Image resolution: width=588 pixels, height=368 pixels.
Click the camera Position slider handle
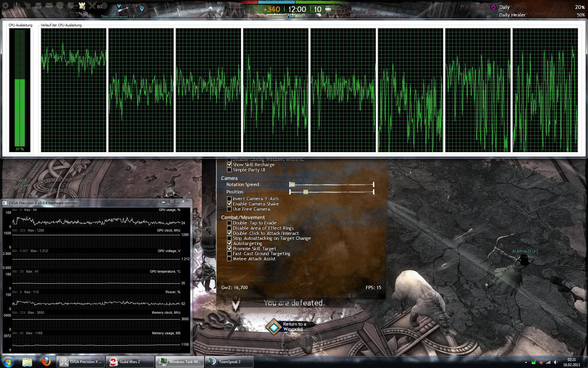(x=305, y=192)
